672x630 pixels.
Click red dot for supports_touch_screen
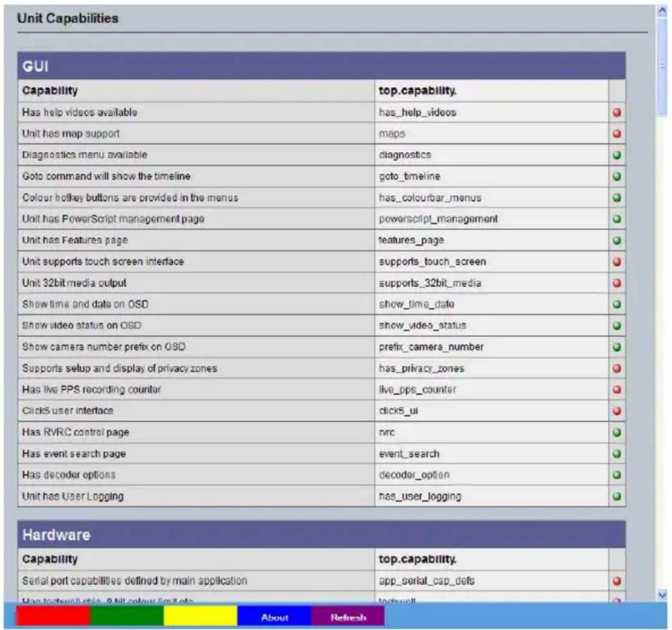pos(617,262)
